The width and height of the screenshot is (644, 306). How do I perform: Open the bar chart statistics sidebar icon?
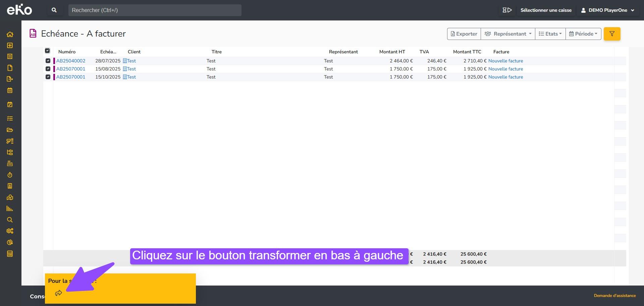point(10,209)
